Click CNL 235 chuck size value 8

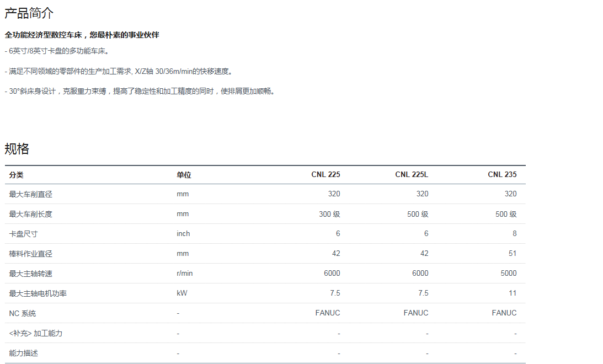[515, 234]
